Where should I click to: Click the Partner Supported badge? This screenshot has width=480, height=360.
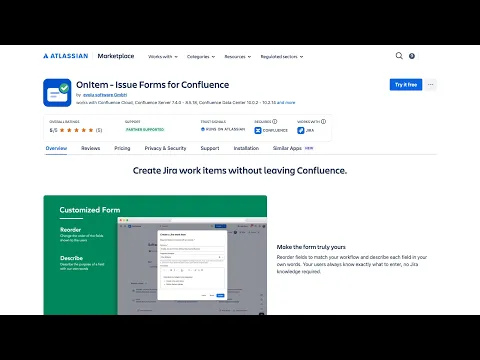(x=145, y=129)
